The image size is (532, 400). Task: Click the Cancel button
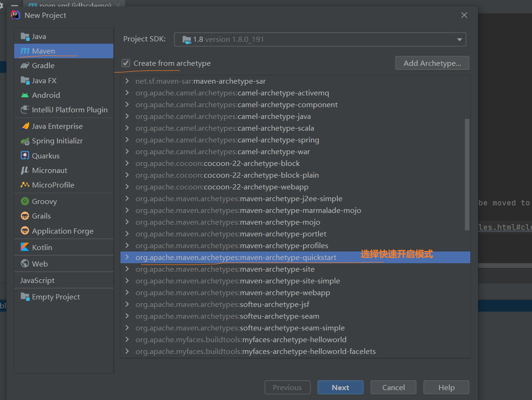[393, 387]
